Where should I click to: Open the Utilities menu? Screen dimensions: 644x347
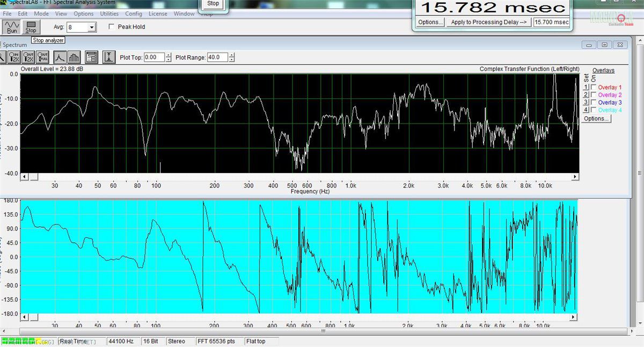point(109,13)
